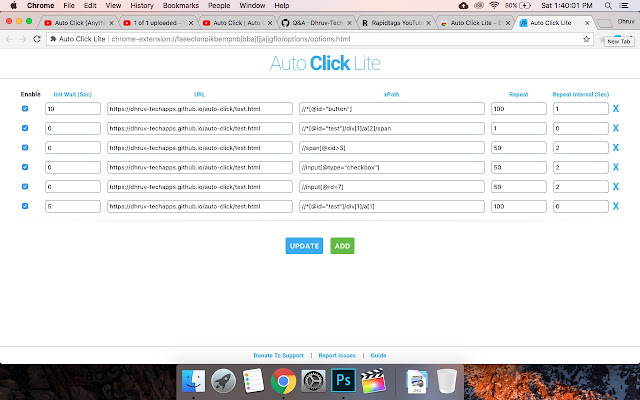Open a new tab with New Tab button
The image size is (640, 400).
tap(604, 24)
